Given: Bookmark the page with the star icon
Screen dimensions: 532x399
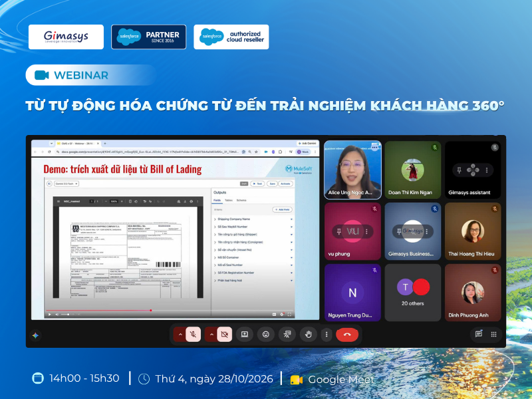Looking at the screenshot, I should coord(256,152).
